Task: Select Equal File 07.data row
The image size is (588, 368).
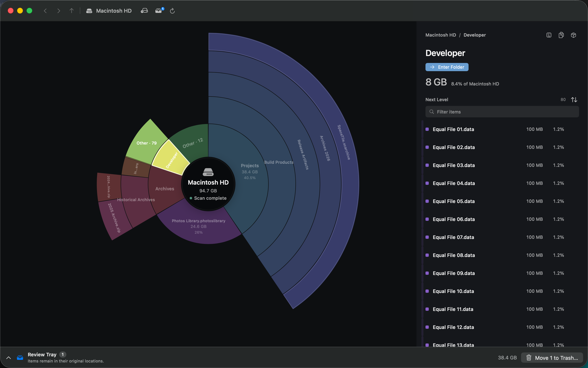Action: [x=502, y=237]
